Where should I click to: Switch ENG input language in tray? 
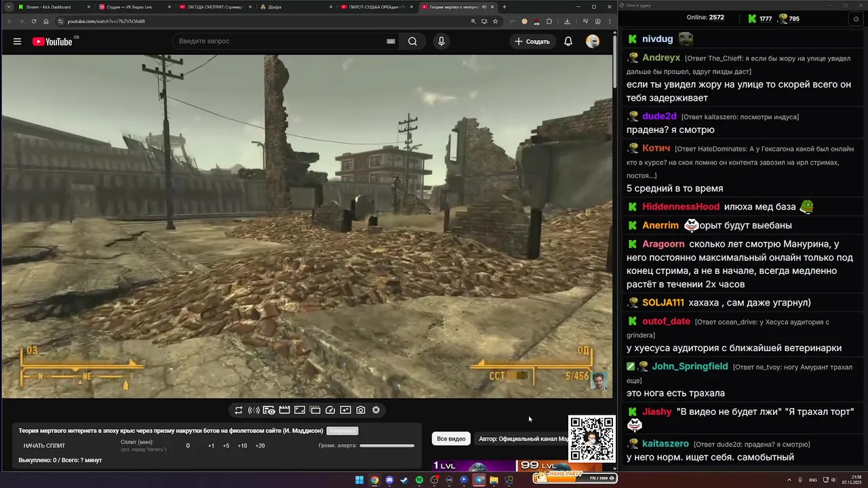click(x=812, y=480)
